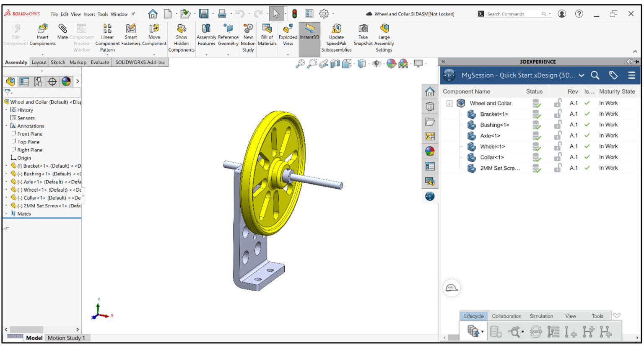Open the Bill of Materials tool

tap(267, 34)
